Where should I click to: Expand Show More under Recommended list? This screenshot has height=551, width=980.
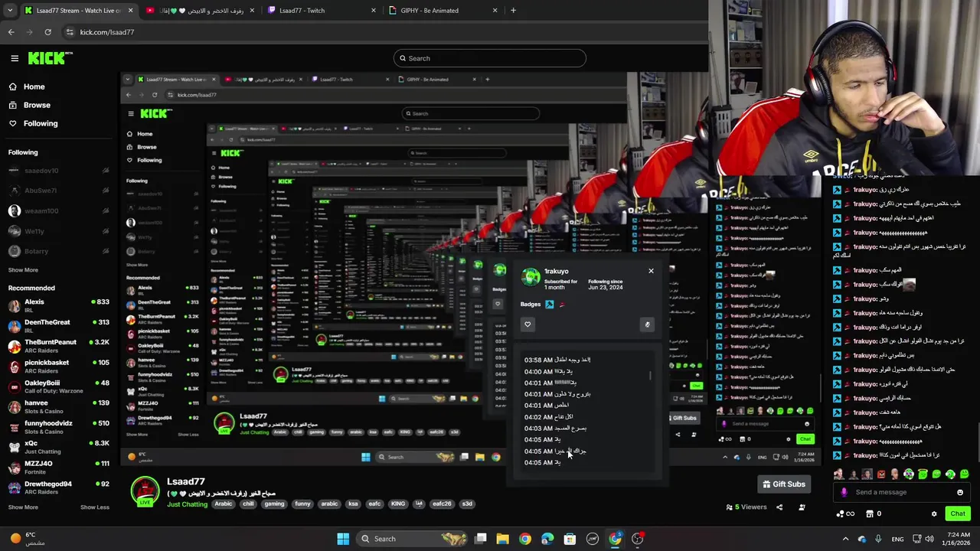click(23, 507)
